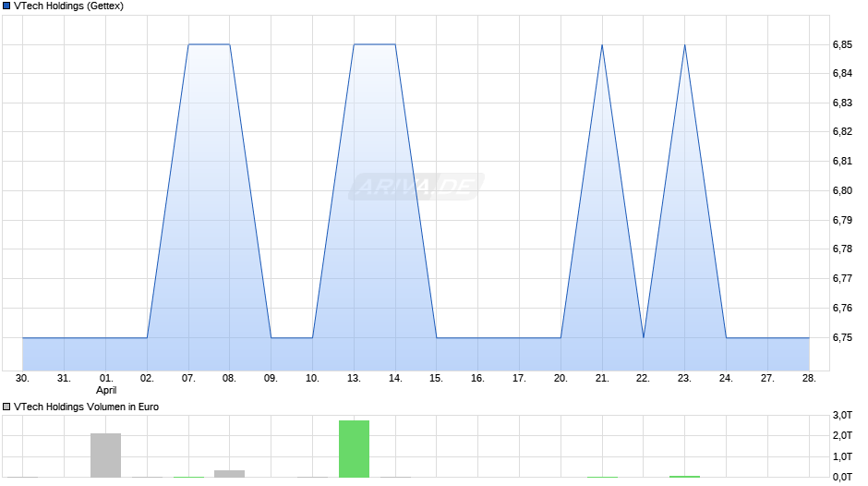The height and width of the screenshot is (486, 868).
Task: Click the large green volume bar at 13.
Action: (355, 449)
